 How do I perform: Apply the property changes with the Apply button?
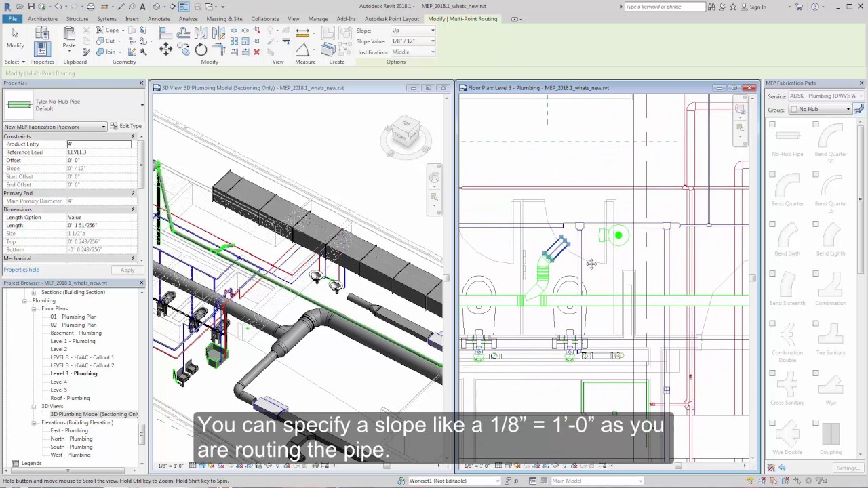[x=127, y=270]
